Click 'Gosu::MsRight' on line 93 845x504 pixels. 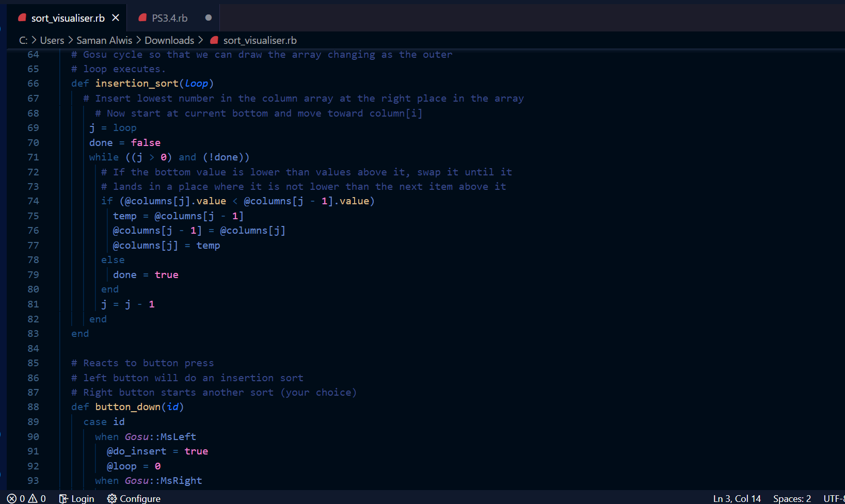point(163,481)
